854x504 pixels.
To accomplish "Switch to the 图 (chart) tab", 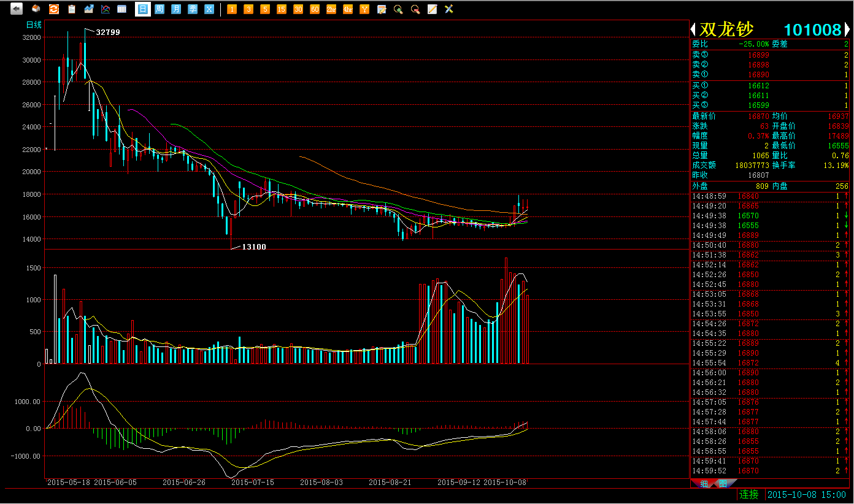I will coord(723,484).
